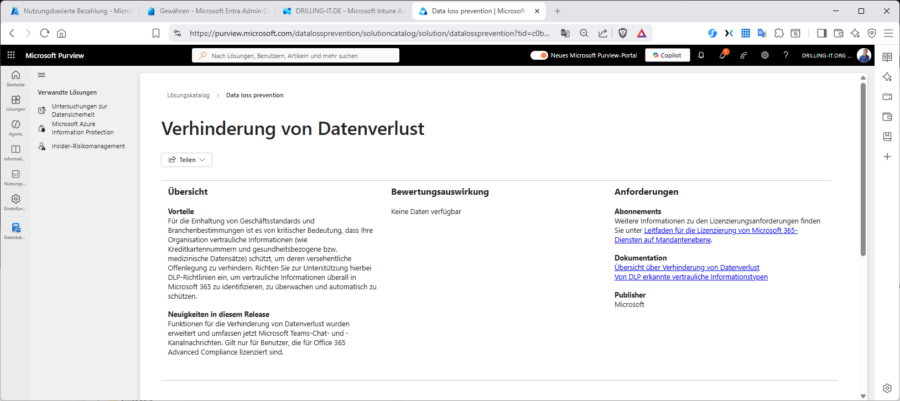Open a new browser tab
This screenshot has width=900, height=401.
(x=557, y=11)
